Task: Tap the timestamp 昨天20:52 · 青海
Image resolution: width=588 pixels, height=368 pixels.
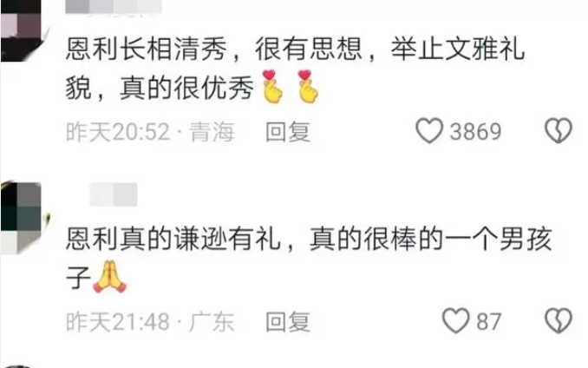Action: pyautogui.click(x=150, y=132)
